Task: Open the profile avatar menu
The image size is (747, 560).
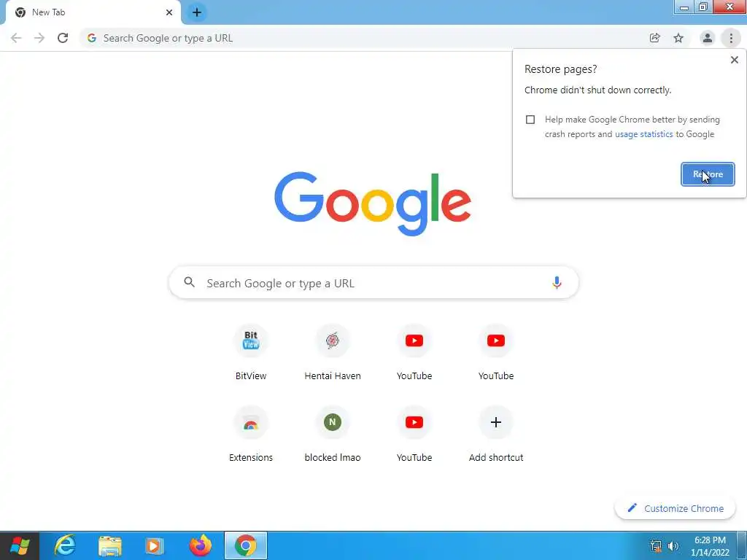Action: coord(708,38)
